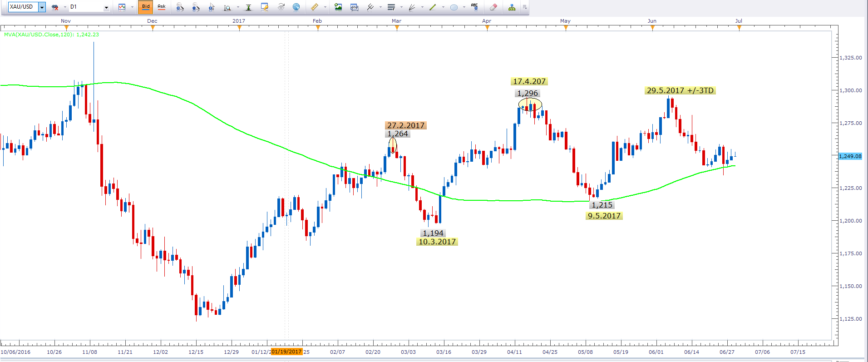The width and height of the screenshot is (868, 362).
Task: Select the eraser tool in toolbar
Action: 493,7
